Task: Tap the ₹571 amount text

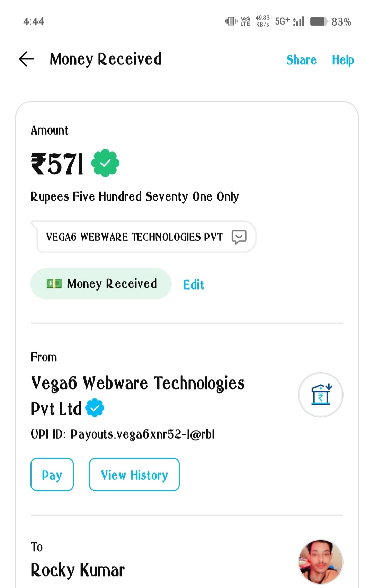Action: (x=57, y=164)
